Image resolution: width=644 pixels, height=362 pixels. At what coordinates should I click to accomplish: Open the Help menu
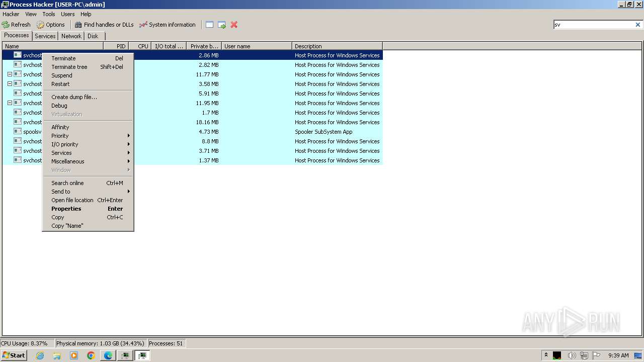pos(86,14)
